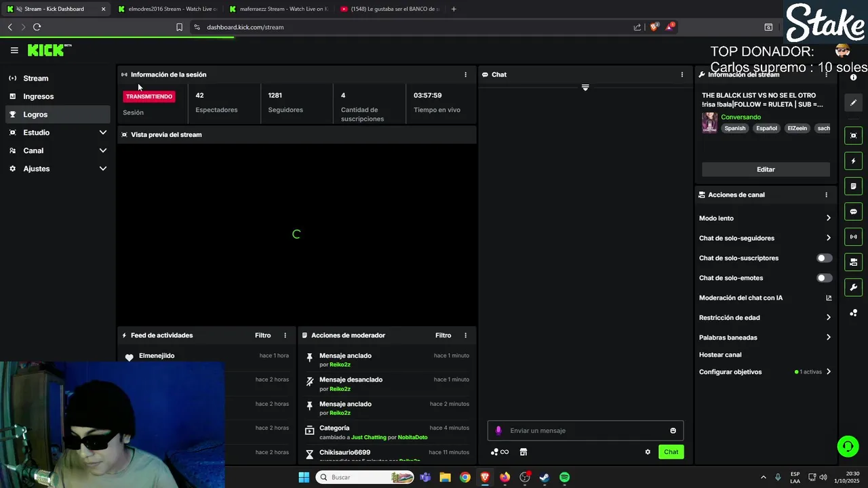Toggle the wrench stream info widget icon
The width and height of the screenshot is (868, 488).
tap(853, 287)
